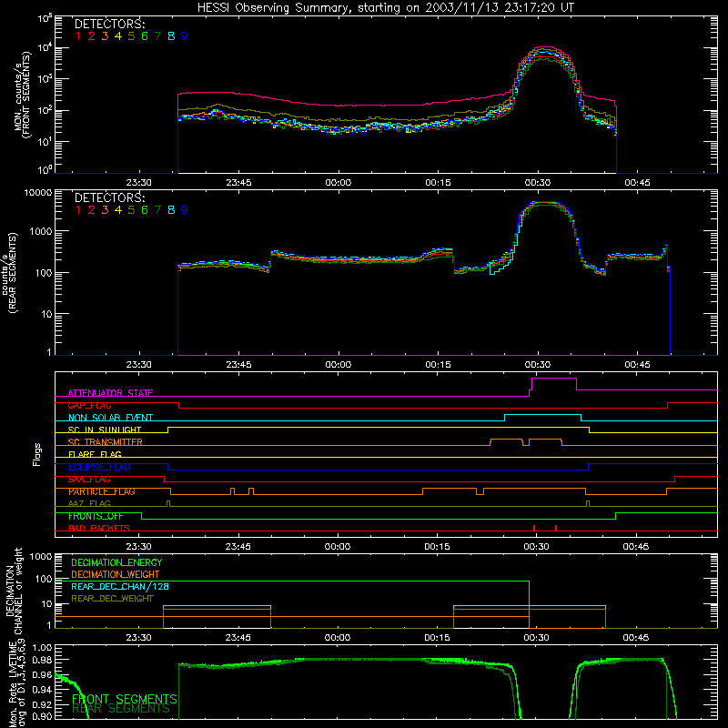
Task: Click 23:45 tick label under flags panel
Action: (238, 547)
